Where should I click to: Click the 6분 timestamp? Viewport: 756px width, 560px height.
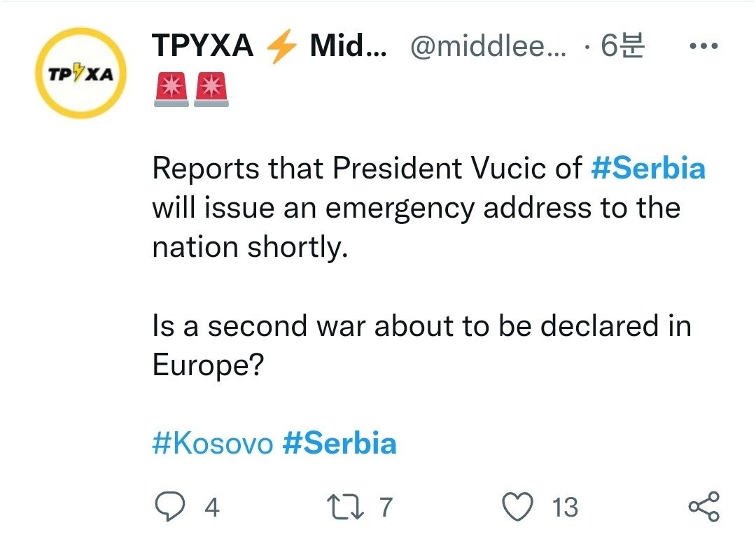pos(621,48)
